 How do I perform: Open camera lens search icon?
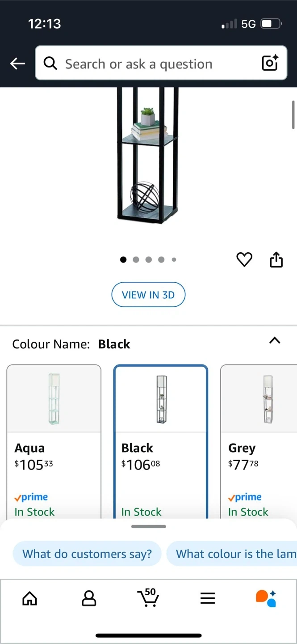(270, 63)
